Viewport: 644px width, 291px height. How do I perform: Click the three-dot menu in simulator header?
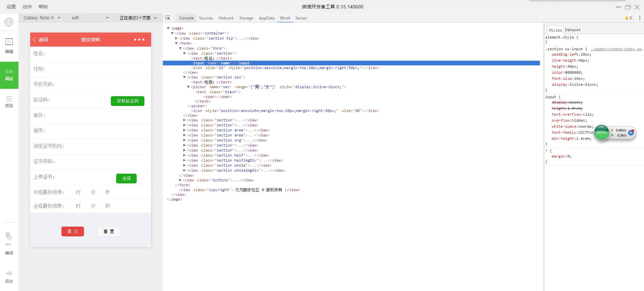[139, 40]
